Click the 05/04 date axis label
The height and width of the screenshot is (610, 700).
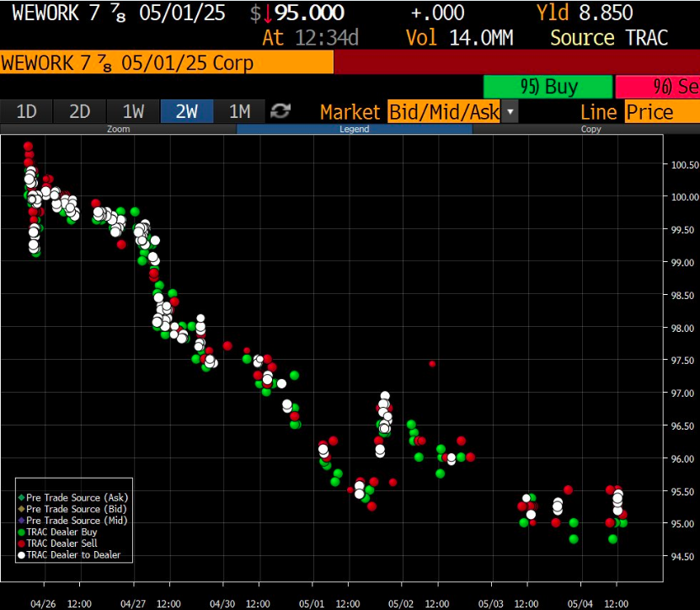point(580,604)
